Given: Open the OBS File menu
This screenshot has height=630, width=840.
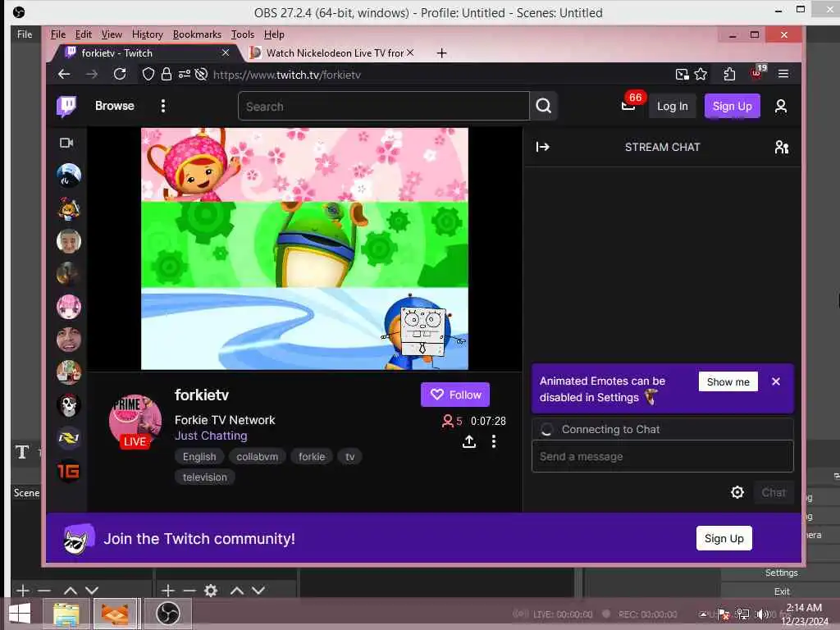Looking at the screenshot, I should (x=25, y=34).
